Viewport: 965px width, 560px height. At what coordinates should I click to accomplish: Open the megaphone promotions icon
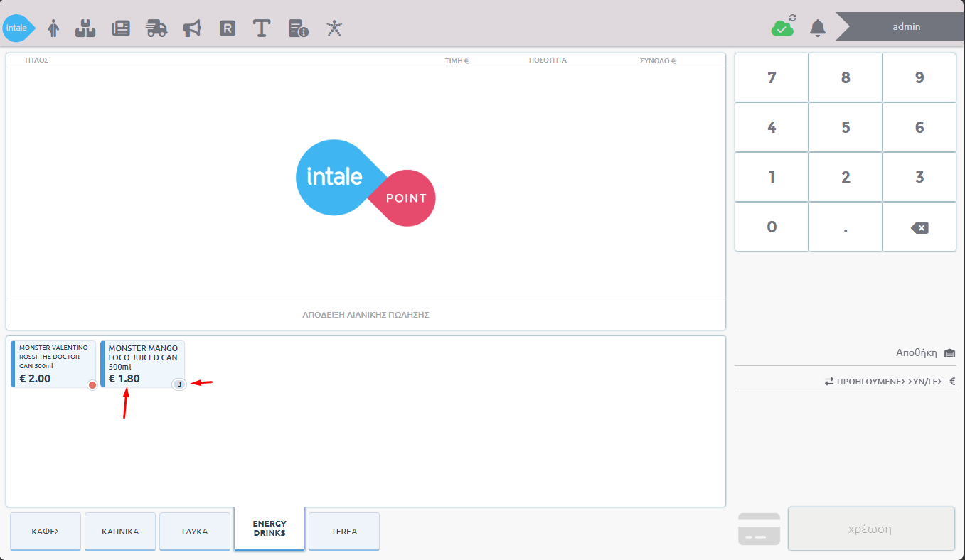[192, 28]
